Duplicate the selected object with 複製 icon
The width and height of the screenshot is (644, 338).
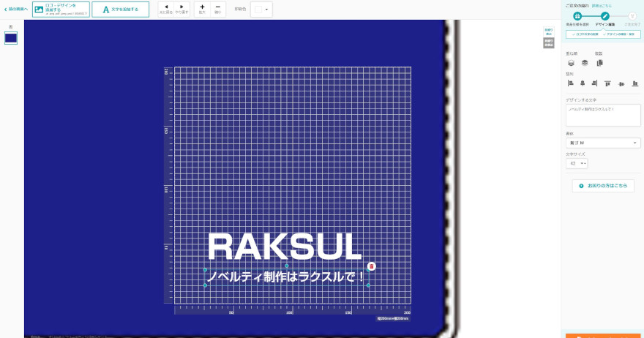pyautogui.click(x=599, y=63)
